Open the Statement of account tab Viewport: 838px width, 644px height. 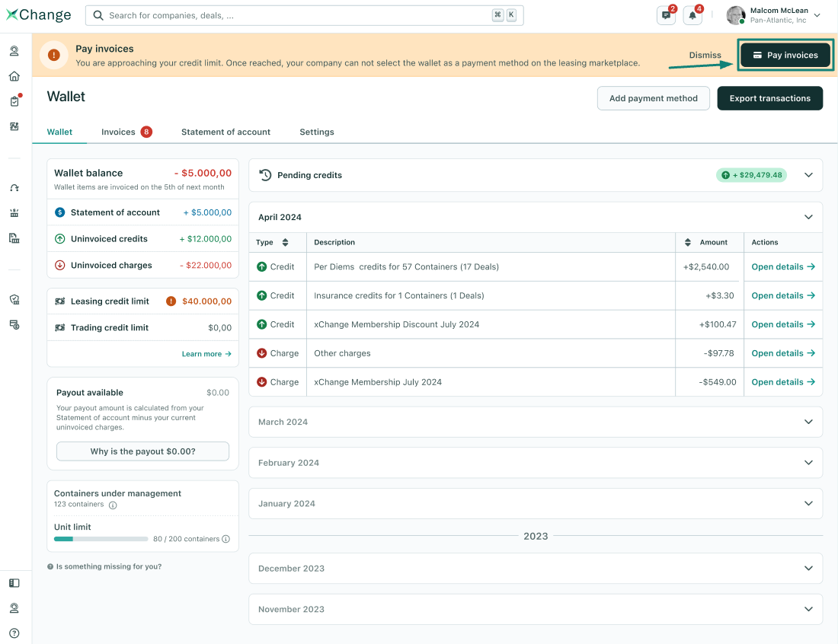coord(225,132)
